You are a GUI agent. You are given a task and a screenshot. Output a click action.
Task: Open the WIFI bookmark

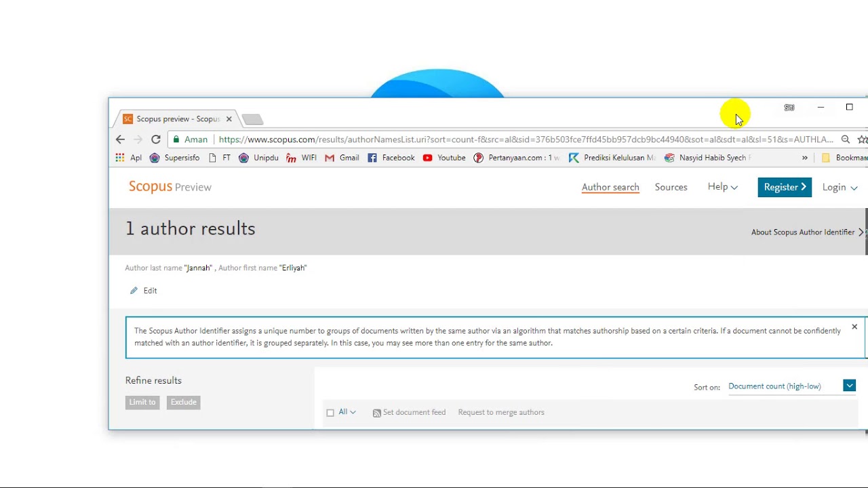point(302,158)
